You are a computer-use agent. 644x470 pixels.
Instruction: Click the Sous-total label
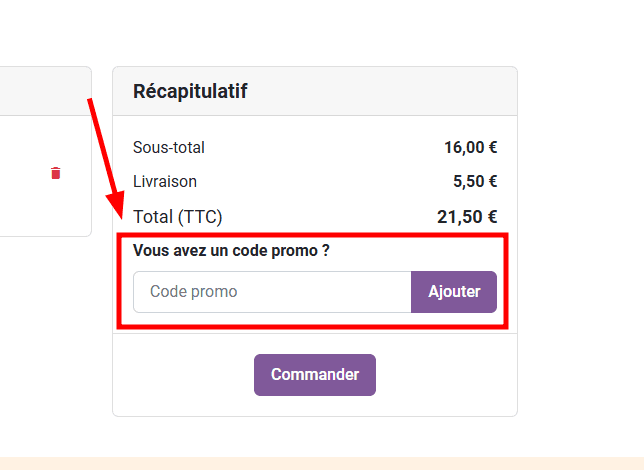(169, 147)
